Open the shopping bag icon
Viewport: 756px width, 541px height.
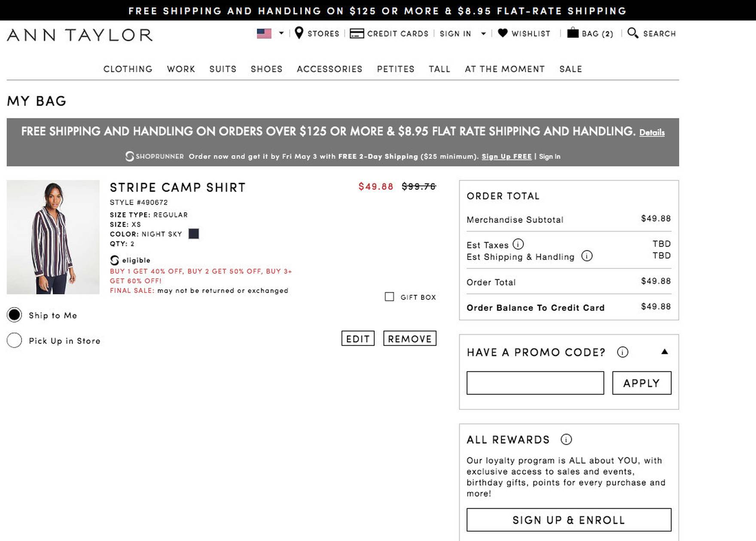coord(574,33)
